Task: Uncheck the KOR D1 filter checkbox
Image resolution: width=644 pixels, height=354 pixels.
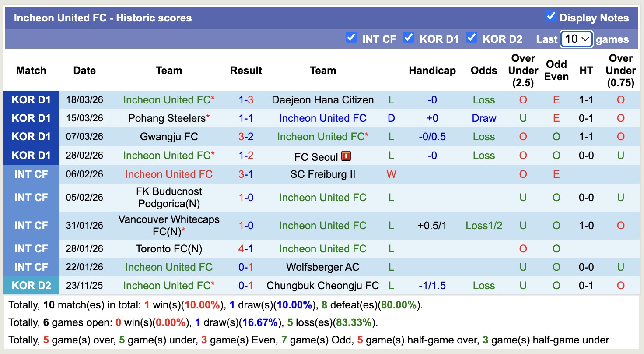Action: 409,38
